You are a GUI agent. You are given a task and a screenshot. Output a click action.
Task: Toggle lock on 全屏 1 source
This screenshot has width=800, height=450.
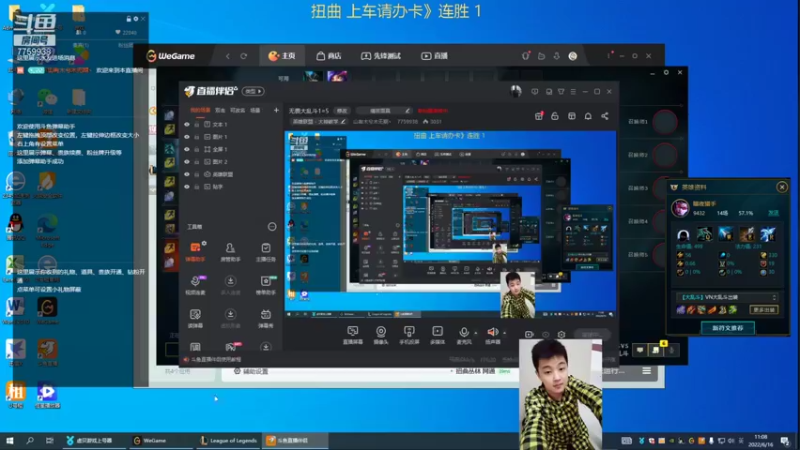pyautogui.click(x=196, y=149)
